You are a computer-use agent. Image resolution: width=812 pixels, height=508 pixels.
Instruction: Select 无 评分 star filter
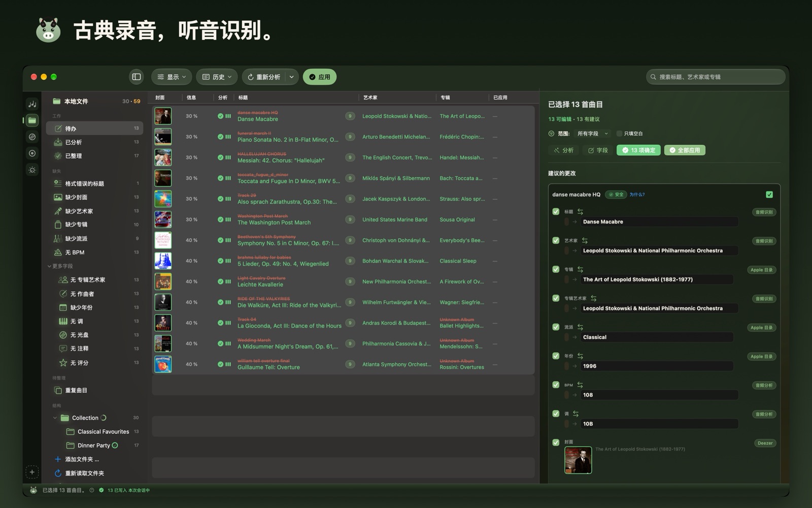coord(94,363)
